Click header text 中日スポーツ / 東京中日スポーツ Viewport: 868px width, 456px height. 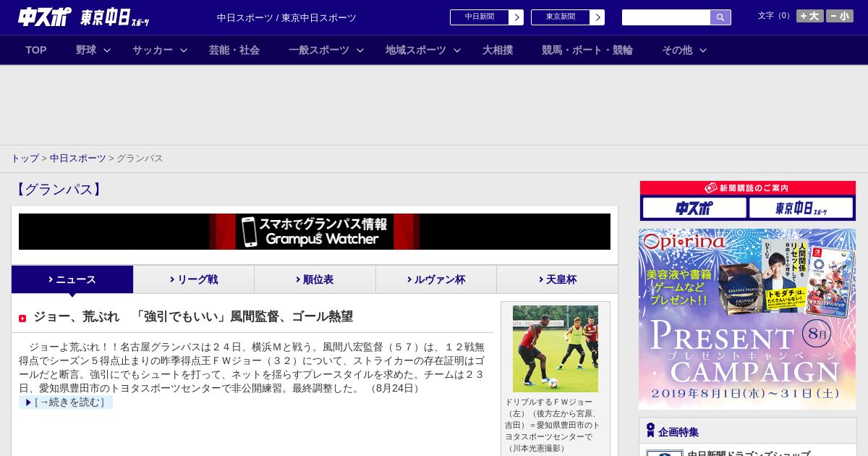pos(286,18)
